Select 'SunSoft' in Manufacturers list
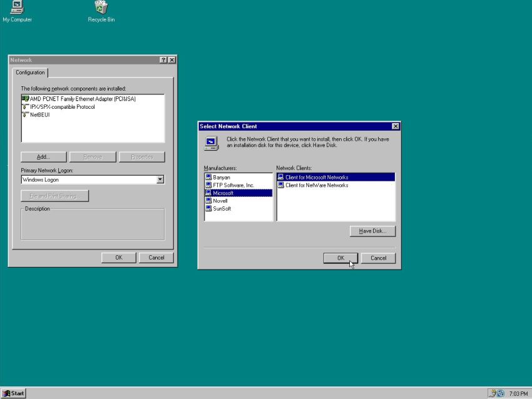The width and height of the screenshot is (532, 399). [x=222, y=208]
